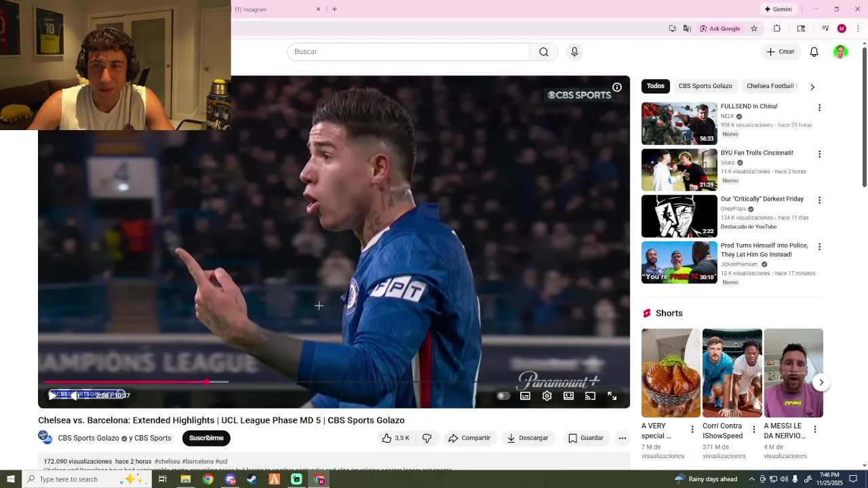This screenshot has width=868, height=488.
Task: Seek on the video progress bar
Action: (334, 382)
